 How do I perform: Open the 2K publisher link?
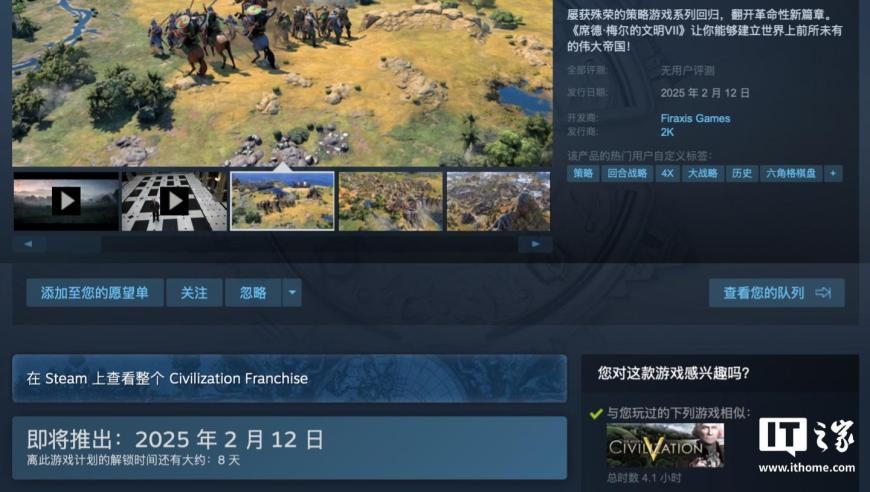coord(667,132)
